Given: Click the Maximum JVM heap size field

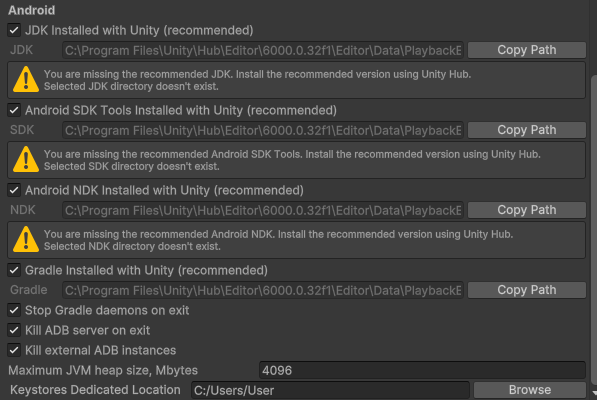Looking at the screenshot, I should [x=422, y=370].
